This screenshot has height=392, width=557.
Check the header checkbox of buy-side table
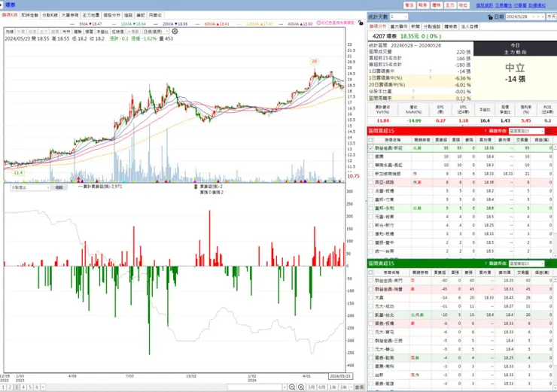(371, 140)
